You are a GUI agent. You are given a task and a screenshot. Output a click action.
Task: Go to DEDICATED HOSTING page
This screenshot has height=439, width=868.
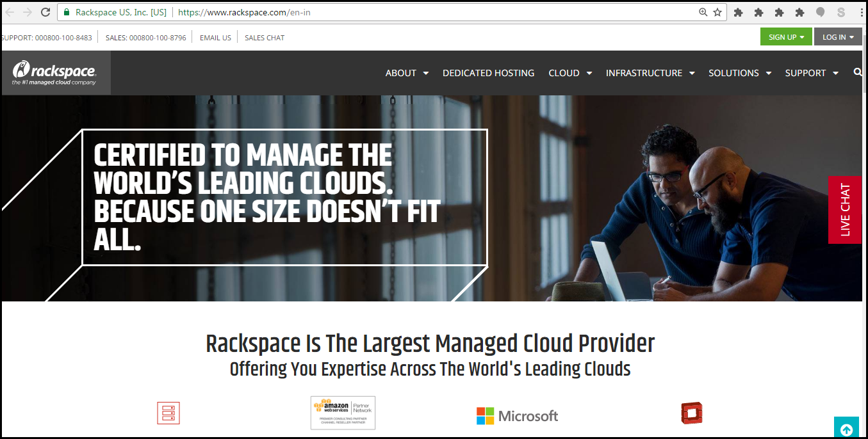(x=488, y=72)
